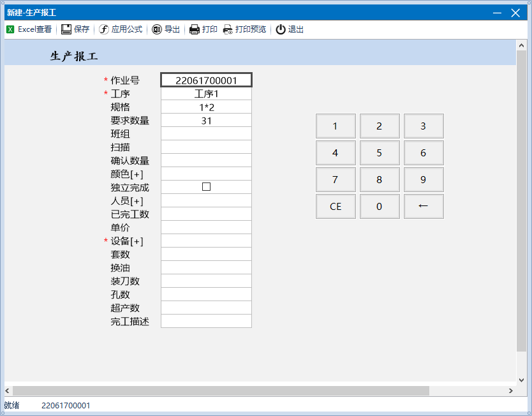The height and width of the screenshot is (416, 532).
Task: Expand 人员[+] label selector
Action: (x=126, y=201)
